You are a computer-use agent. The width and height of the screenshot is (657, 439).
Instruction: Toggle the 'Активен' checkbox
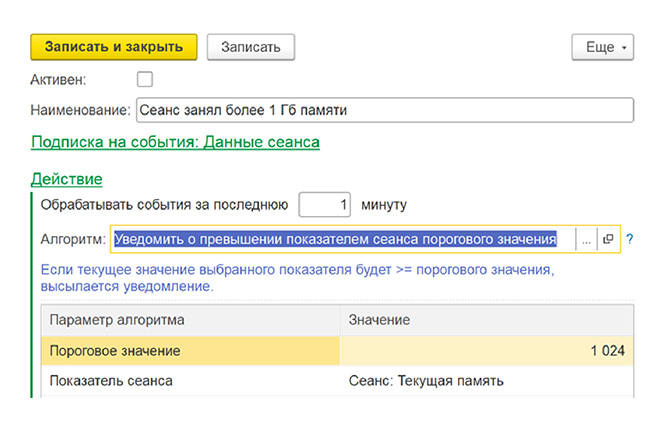(145, 79)
